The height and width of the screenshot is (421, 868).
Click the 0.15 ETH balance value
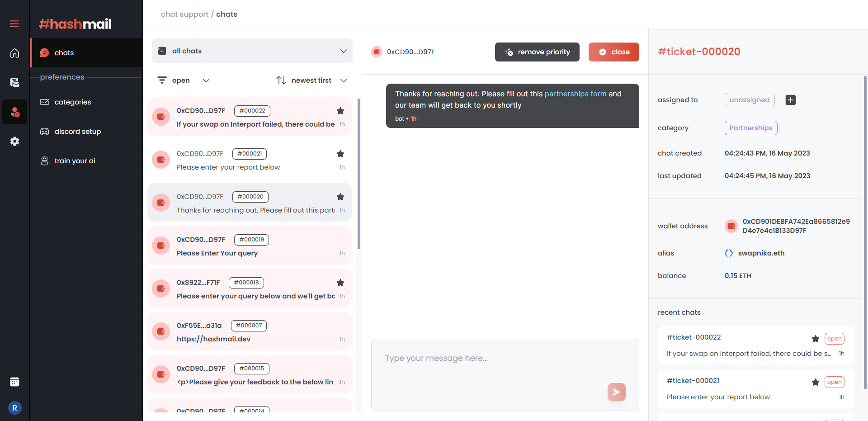pos(738,276)
